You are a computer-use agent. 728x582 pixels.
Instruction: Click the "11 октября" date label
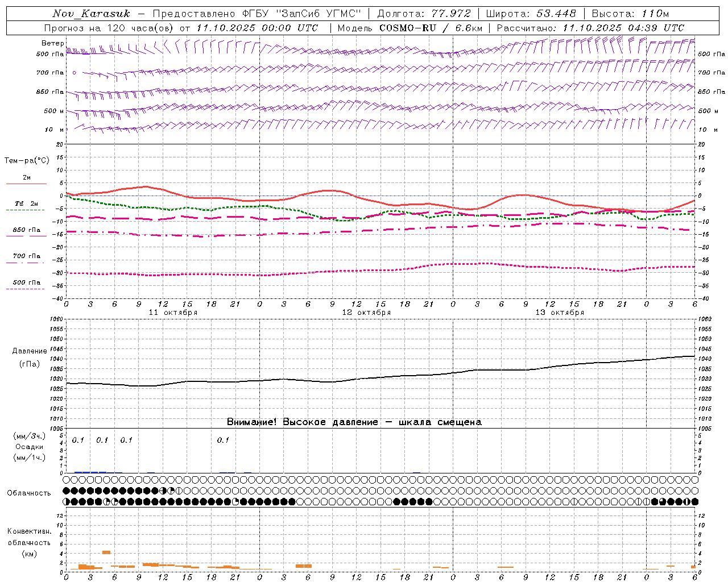tap(173, 313)
